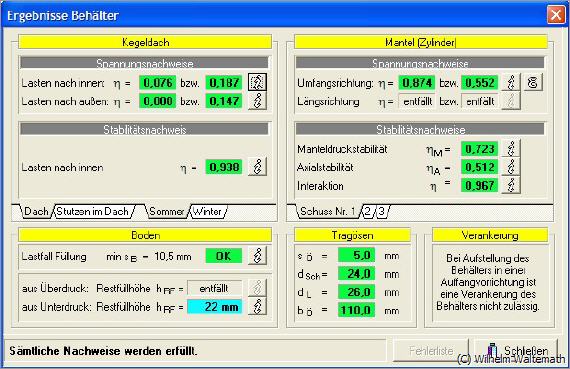The height and width of the screenshot is (369, 570).
Task: Click the spiral icon beside Umfangsrichtung
Action: [x=533, y=82]
